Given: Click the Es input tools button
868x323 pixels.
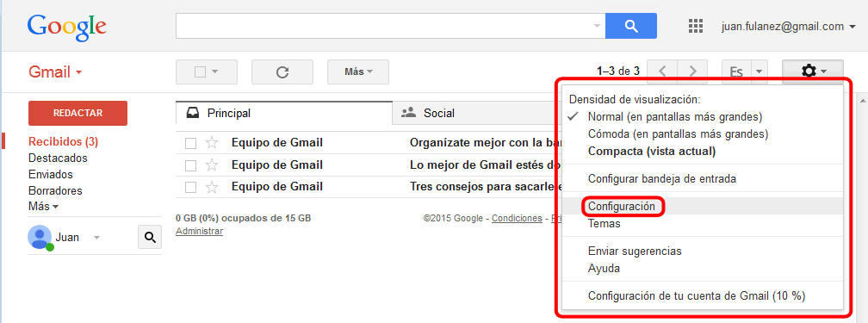Looking at the screenshot, I should point(737,71).
